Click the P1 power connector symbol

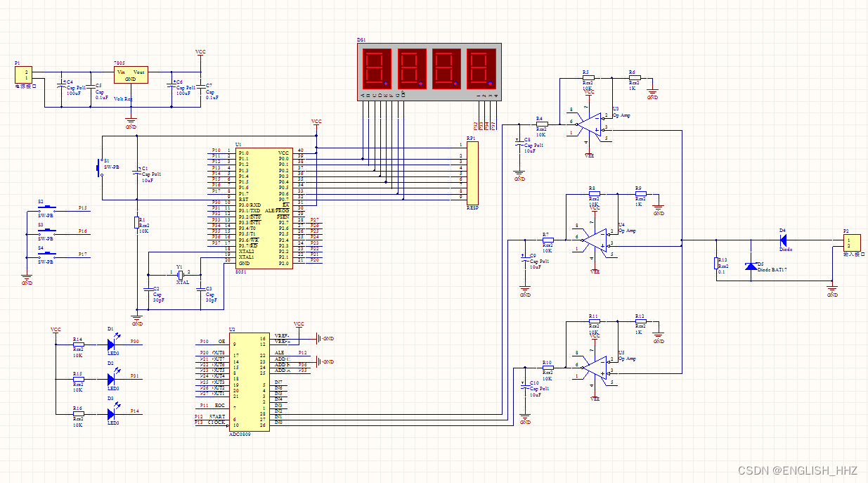25,74
